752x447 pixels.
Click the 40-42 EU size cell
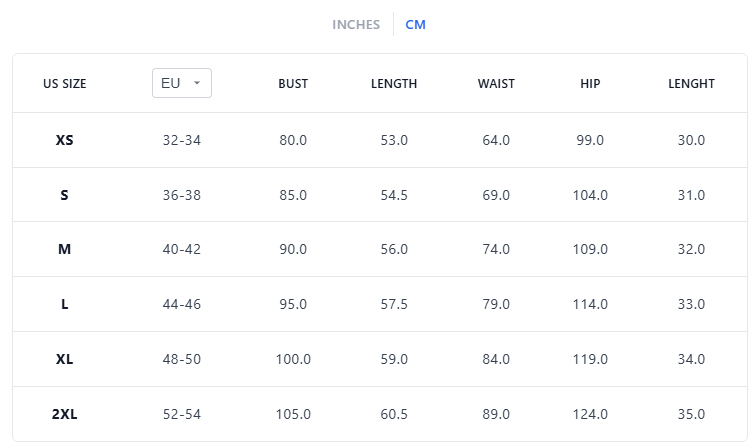[182, 249]
